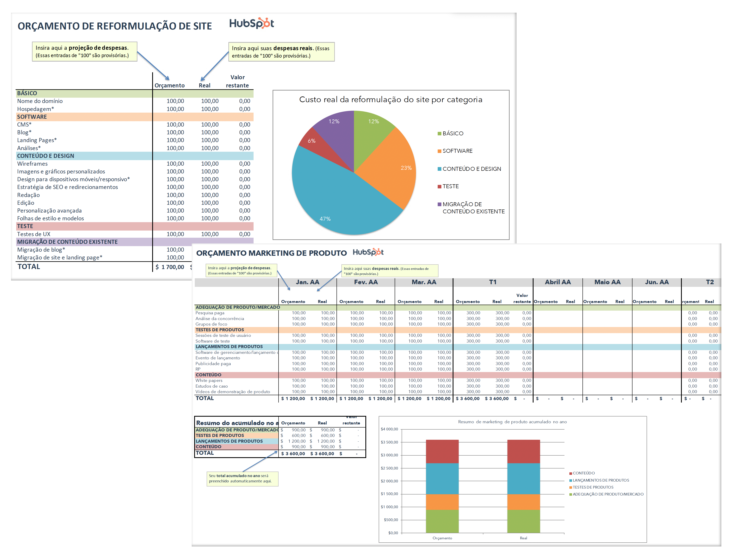Click the 'projeção de despesas' yellow note
Viewport: 732px width, 560px height.
[84, 51]
